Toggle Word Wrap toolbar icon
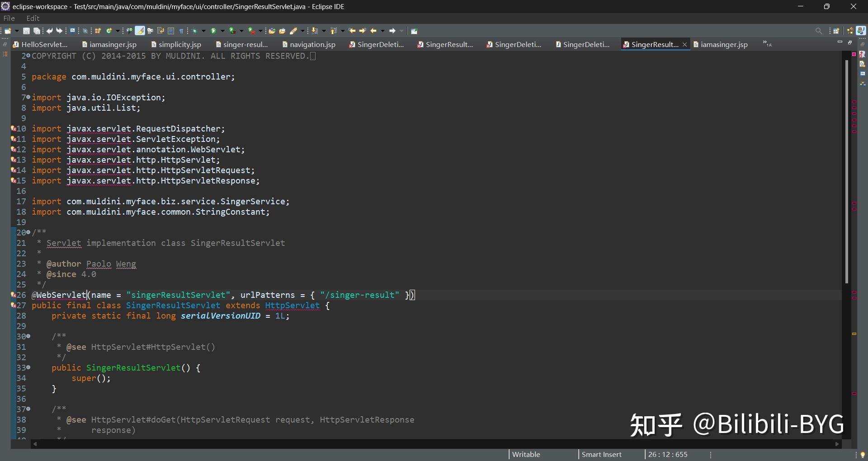The width and height of the screenshot is (868, 461). (x=160, y=31)
